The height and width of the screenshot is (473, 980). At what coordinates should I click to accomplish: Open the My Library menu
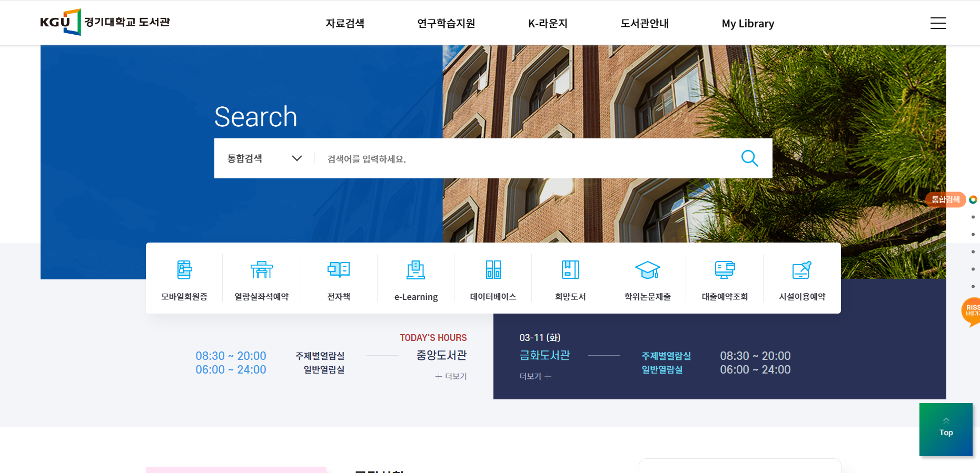pyautogui.click(x=748, y=24)
